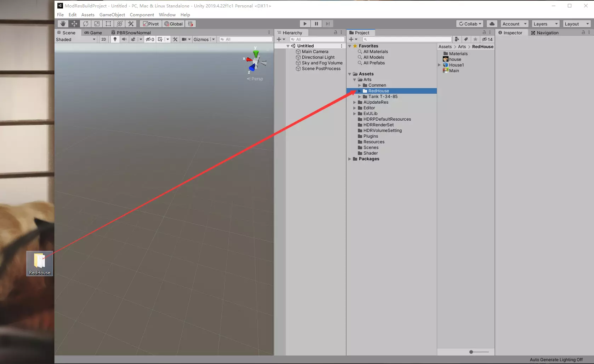Open Scene view component tools settings

(x=175, y=39)
